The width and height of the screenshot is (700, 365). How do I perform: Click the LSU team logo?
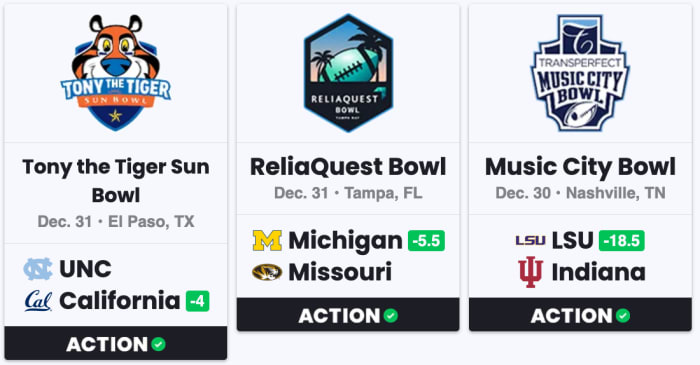click(530, 241)
